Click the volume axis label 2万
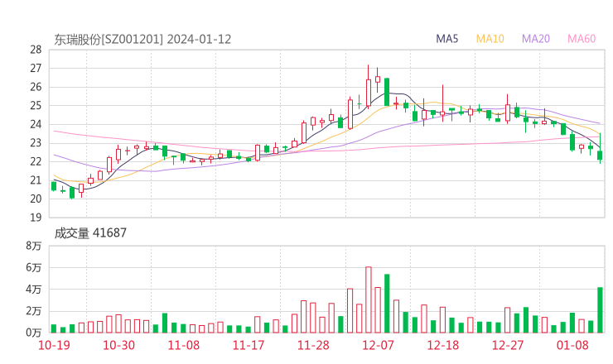The image size is (613, 364). 34,311
